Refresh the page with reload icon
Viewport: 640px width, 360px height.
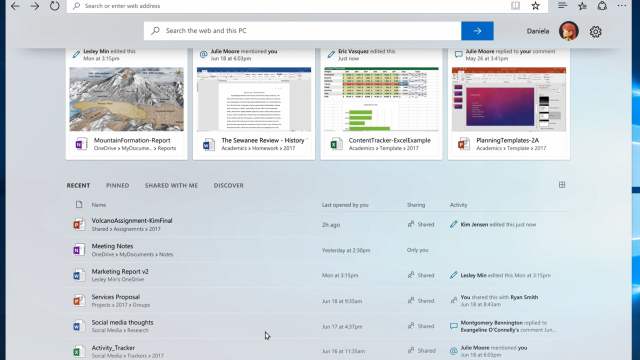54,6
